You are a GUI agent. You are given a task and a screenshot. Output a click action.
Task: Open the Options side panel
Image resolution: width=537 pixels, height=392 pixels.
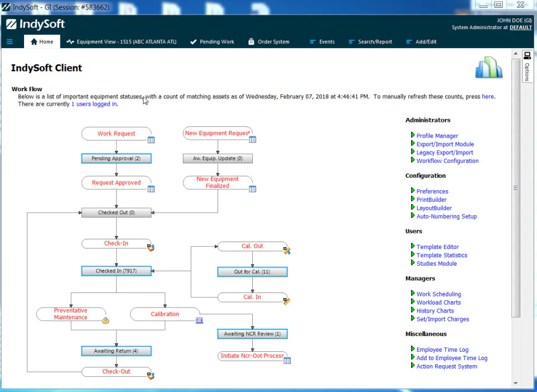tap(527, 67)
